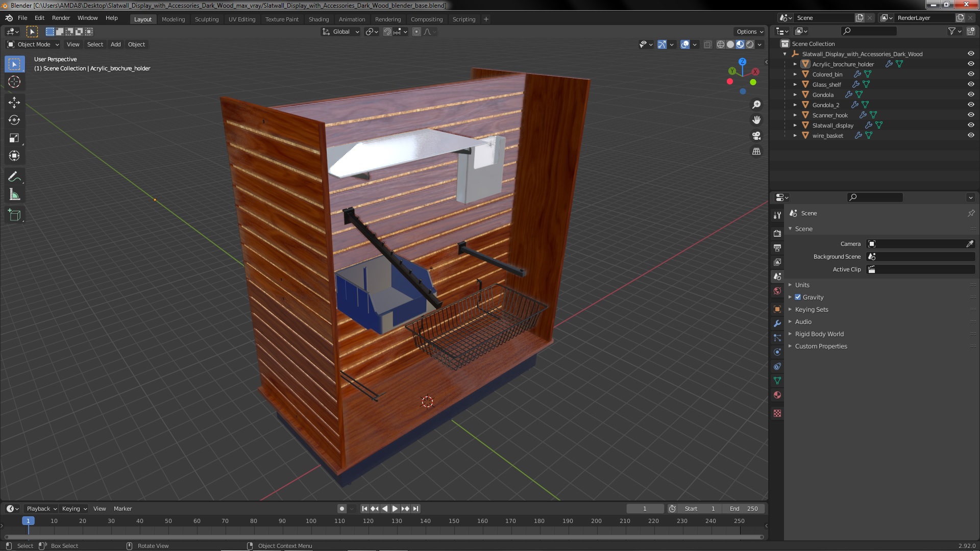Select the Measure tool
980x551 pixels.
point(14,195)
